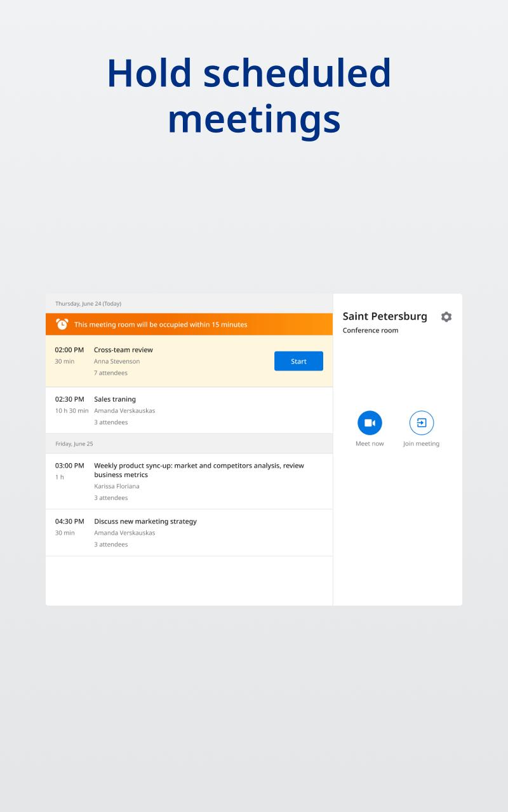Click organizer name Anna Stevenson
The width and height of the screenshot is (508, 812).
(117, 362)
